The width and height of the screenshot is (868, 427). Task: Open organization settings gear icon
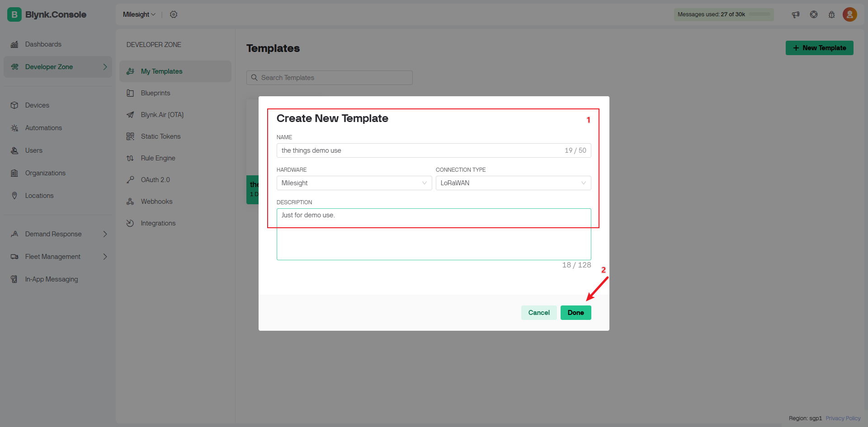point(174,14)
